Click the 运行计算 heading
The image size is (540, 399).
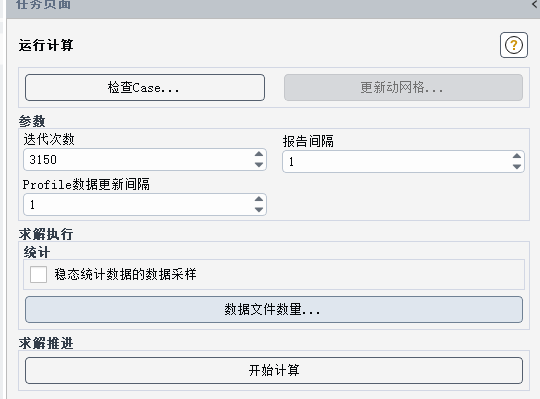pyautogui.click(x=46, y=45)
